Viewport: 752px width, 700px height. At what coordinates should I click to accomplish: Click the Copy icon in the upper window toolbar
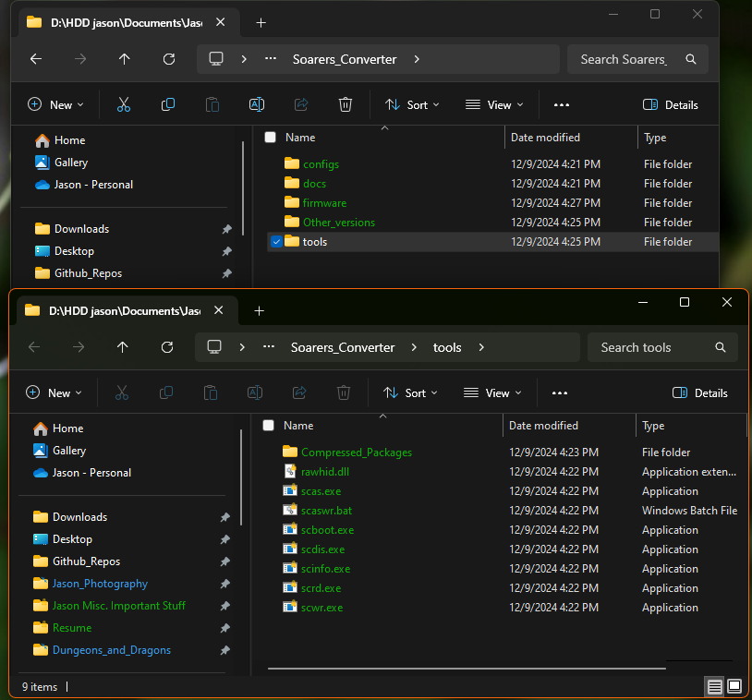coord(168,105)
